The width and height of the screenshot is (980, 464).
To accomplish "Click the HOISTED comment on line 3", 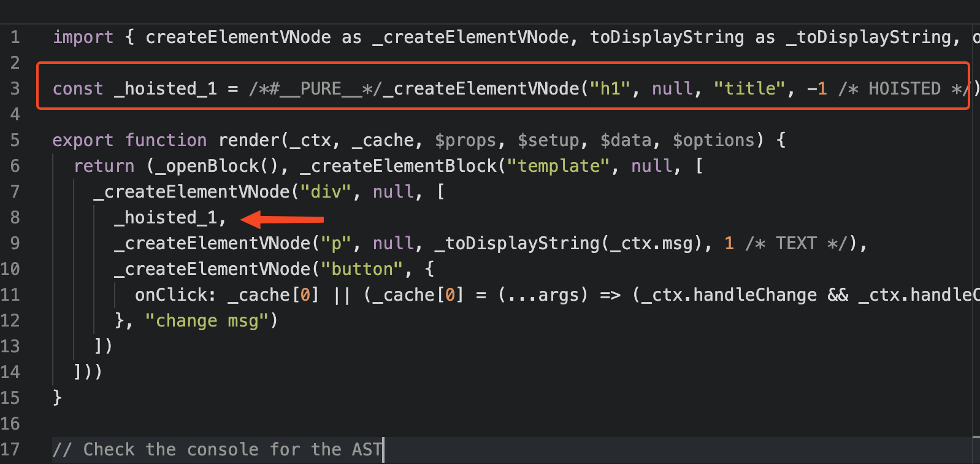I will pyautogui.click(x=904, y=89).
